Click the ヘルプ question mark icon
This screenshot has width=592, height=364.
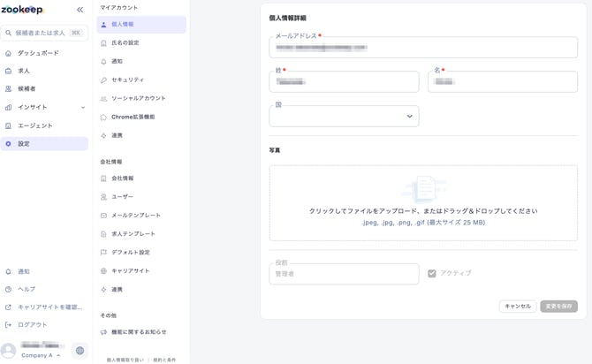tap(8, 289)
